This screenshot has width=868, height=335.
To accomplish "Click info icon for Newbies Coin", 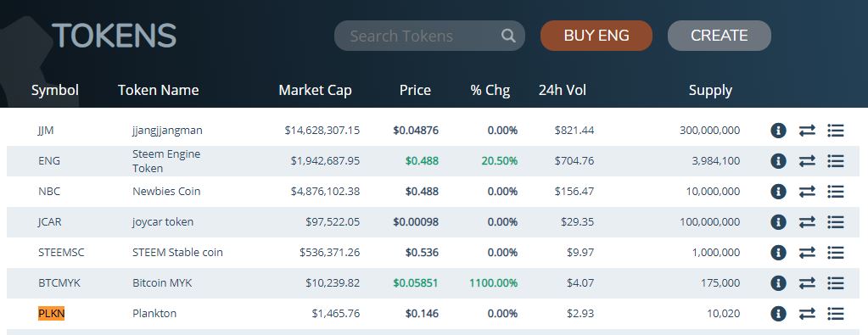I will point(778,192).
